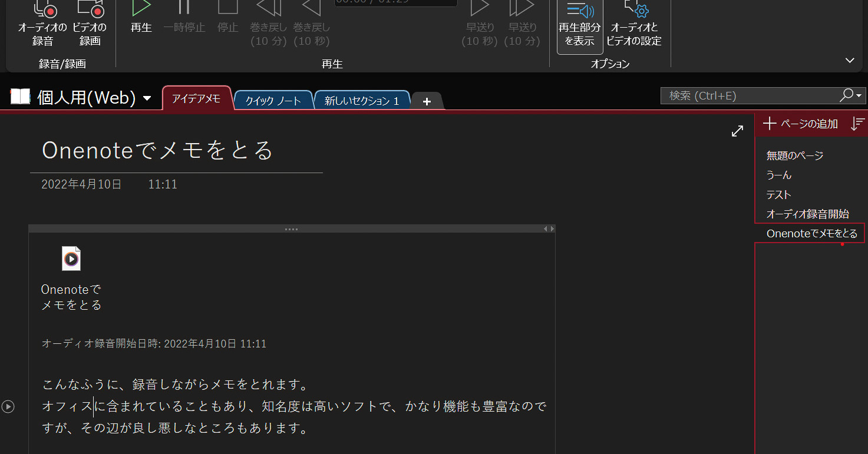Click the play marker beside オフィス line
The width and height of the screenshot is (868, 454).
pos(8,406)
